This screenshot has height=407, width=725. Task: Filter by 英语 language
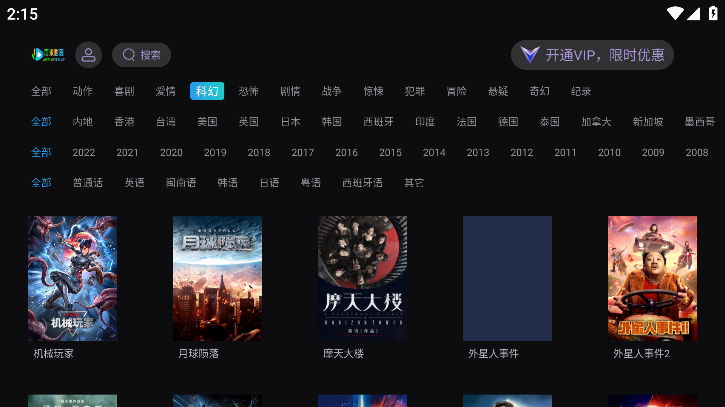pos(135,183)
